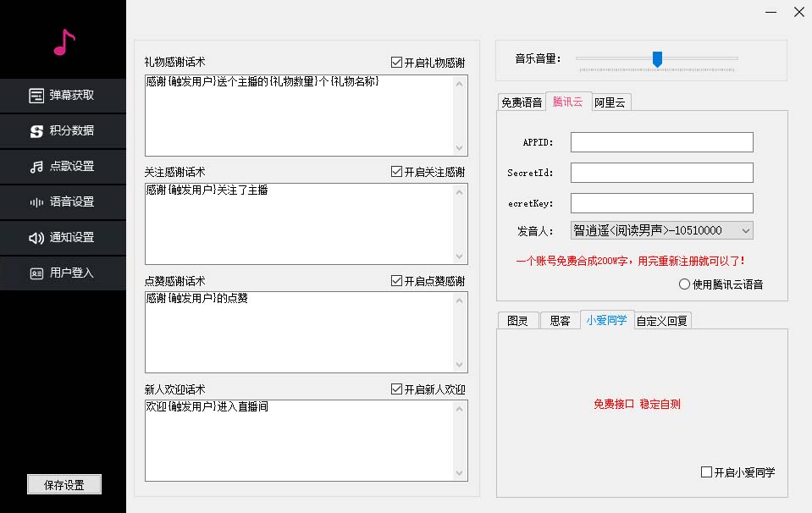Viewport: 812px width, 513px height.
Task: Select the 积分数据 sidebar icon
Action: [64, 131]
